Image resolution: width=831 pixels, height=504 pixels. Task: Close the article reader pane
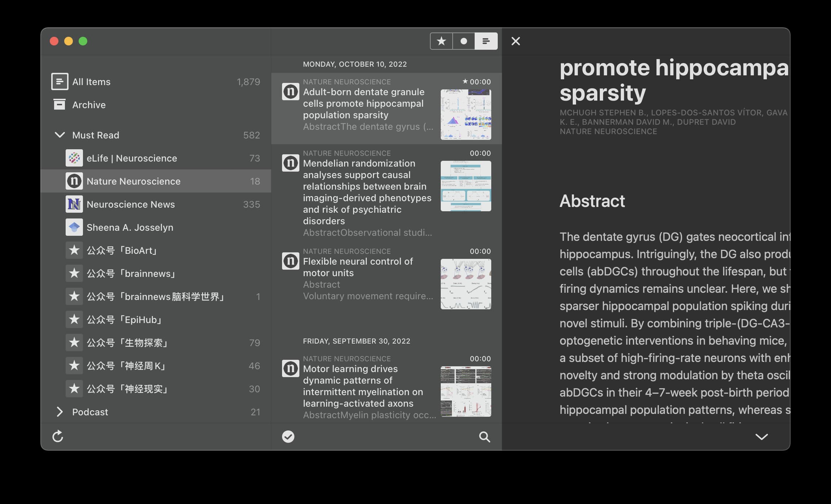tap(515, 41)
